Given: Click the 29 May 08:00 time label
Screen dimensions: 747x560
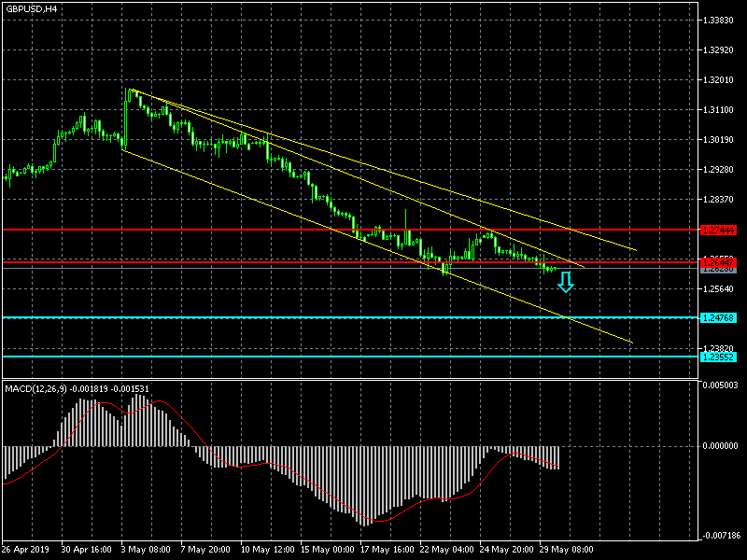Looking at the screenshot, I should pyautogui.click(x=567, y=550).
